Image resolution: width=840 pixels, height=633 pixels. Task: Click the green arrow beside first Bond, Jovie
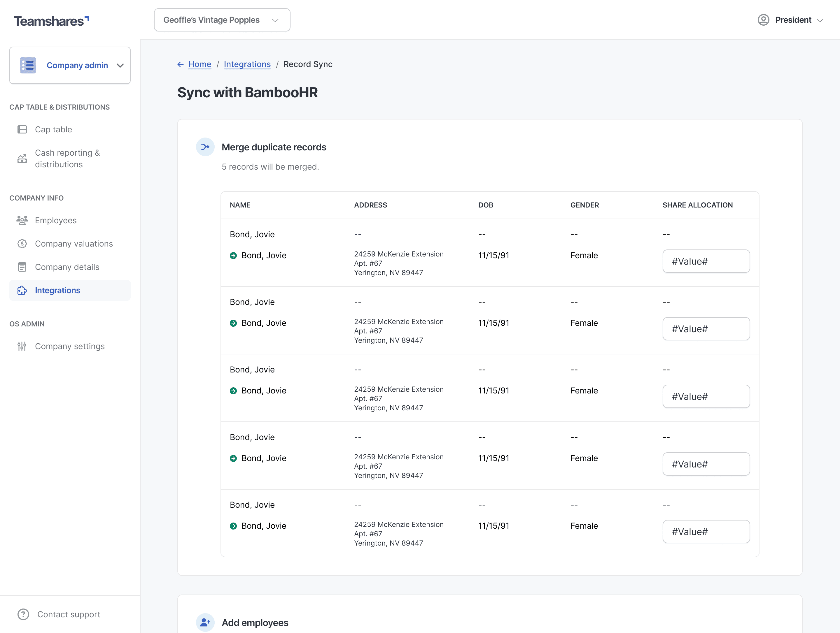coord(233,255)
